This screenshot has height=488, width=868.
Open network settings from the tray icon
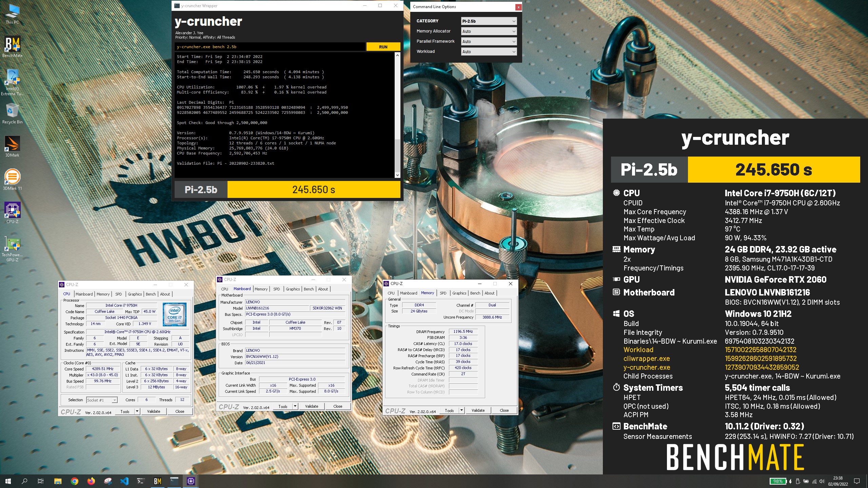[x=814, y=481]
